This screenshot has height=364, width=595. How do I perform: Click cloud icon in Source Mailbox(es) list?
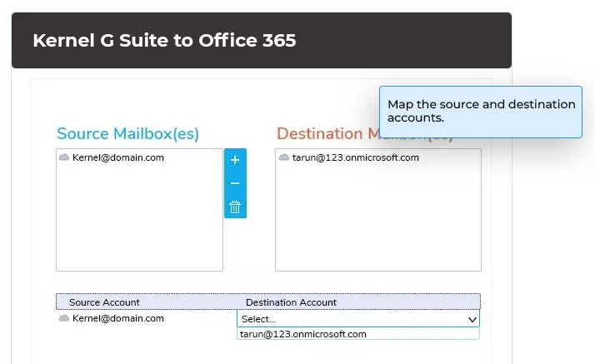[x=64, y=157]
